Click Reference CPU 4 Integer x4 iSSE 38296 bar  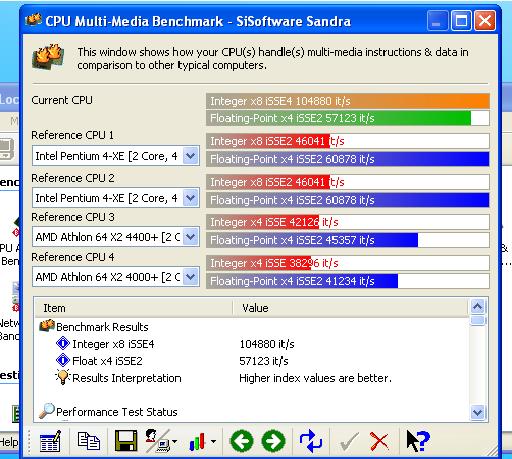click(348, 263)
